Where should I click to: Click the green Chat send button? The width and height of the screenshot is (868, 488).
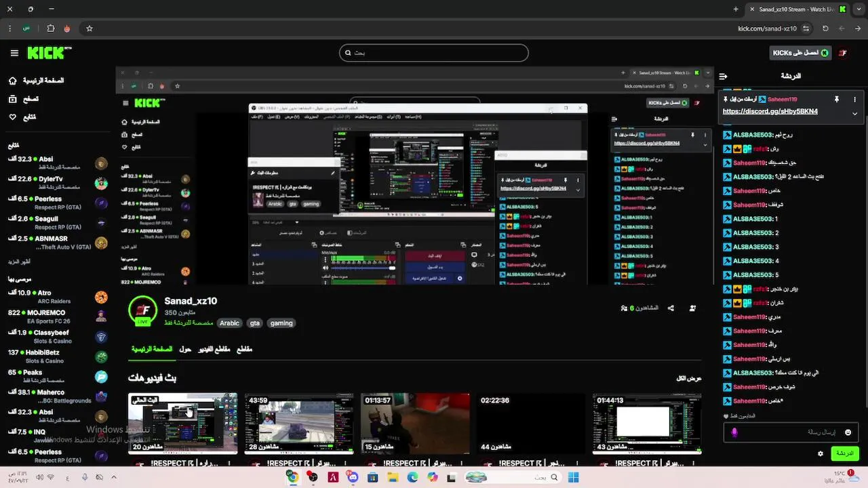pos(845,453)
